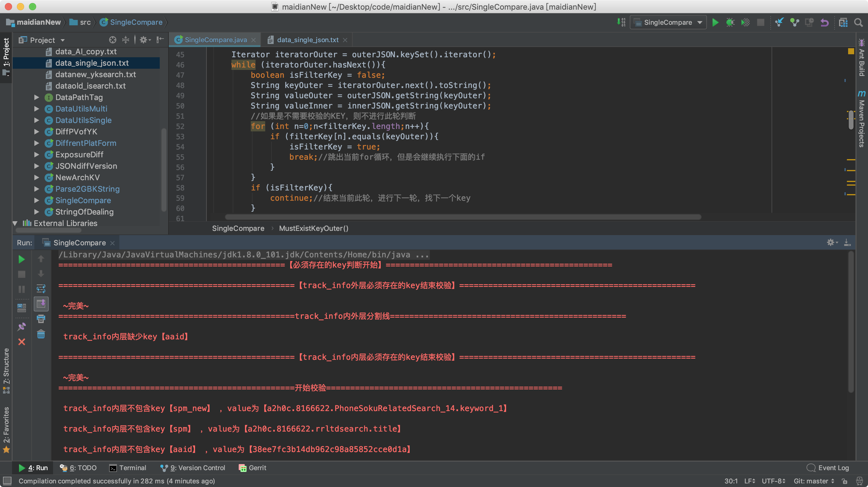Expand the DataPathTag tree node
The image size is (868, 487).
click(36, 97)
